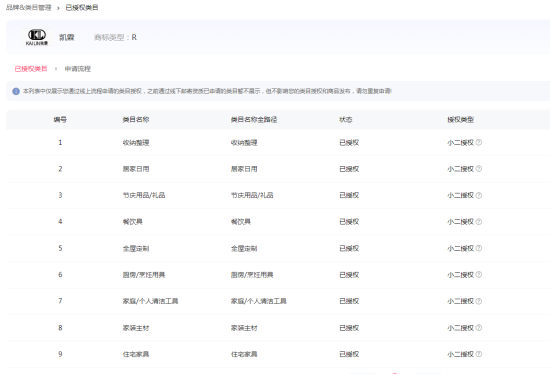The height and width of the screenshot is (374, 550).
Task: Click the help icon beside 小二授权 in row 7
Action: [478, 301]
